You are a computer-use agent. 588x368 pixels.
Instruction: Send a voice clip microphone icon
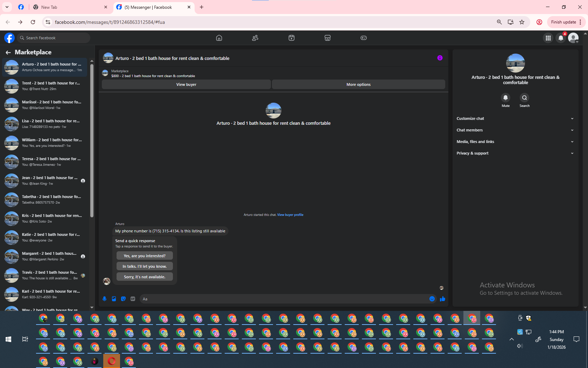pyautogui.click(x=104, y=299)
